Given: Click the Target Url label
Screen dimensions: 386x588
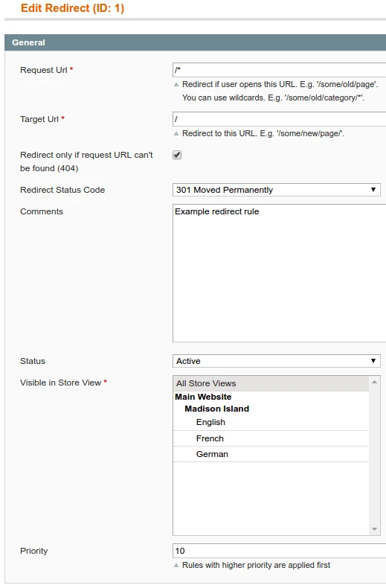Looking at the screenshot, I should point(39,119).
